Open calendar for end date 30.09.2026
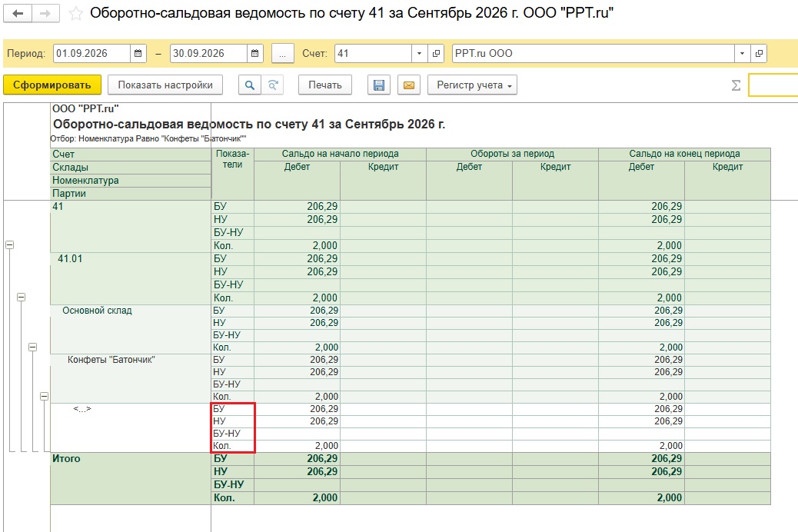 [x=255, y=54]
